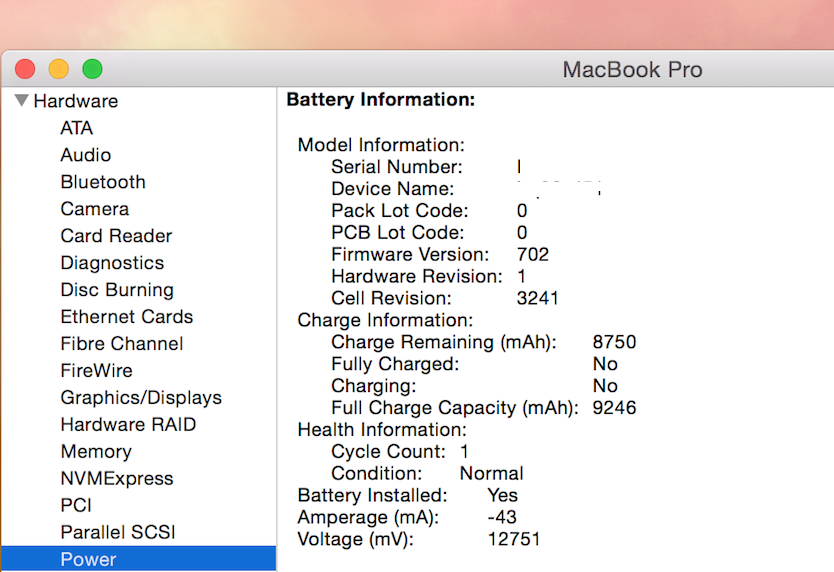Image resolution: width=834 pixels, height=572 pixels.
Task: Click Voltage value 12751
Action: (514, 539)
